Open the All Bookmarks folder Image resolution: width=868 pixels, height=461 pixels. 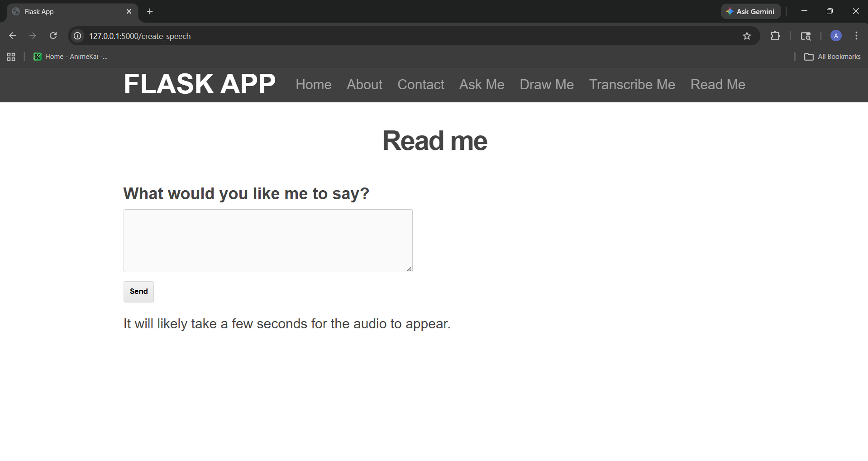tap(832, 57)
